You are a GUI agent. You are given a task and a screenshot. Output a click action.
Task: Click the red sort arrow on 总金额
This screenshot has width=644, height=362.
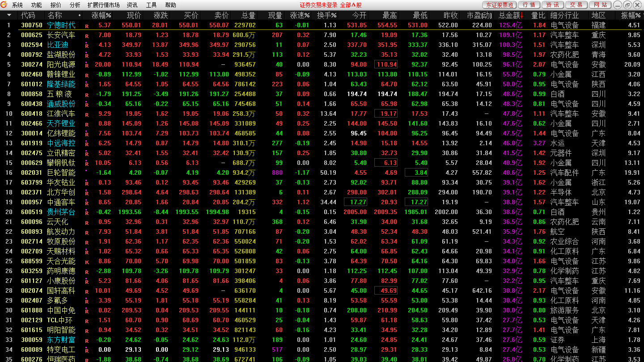pos(521,15)
